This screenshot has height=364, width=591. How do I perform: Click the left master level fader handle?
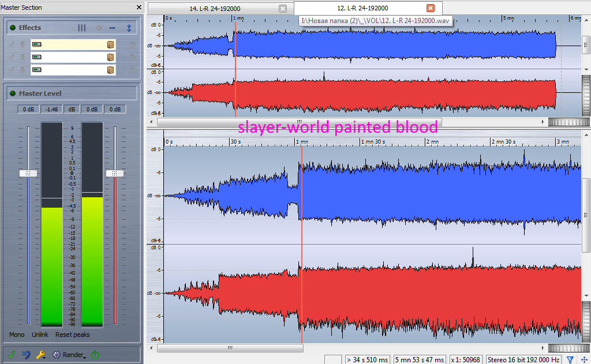coord(28,173)
